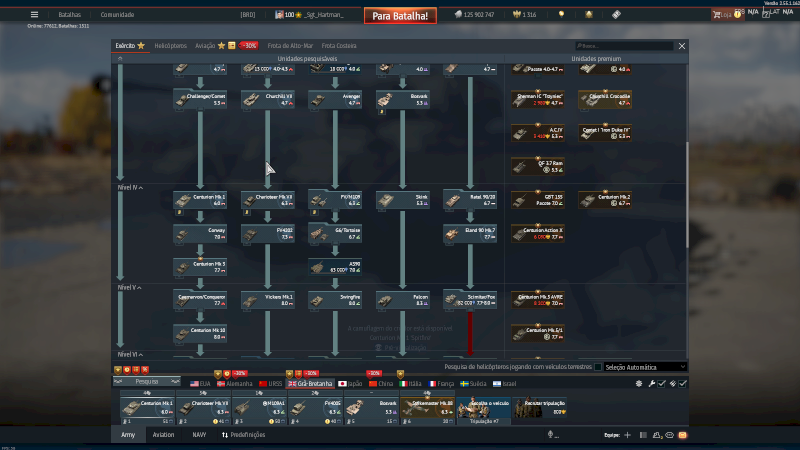Switch to the Frota Costeira tab
800x450 pixels.
[339, 45]
